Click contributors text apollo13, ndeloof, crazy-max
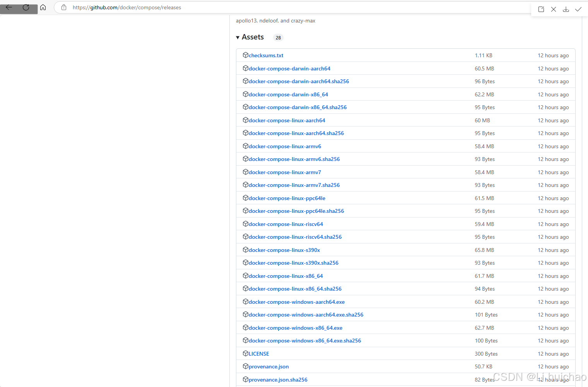588x387 pixels. (275, 21)
